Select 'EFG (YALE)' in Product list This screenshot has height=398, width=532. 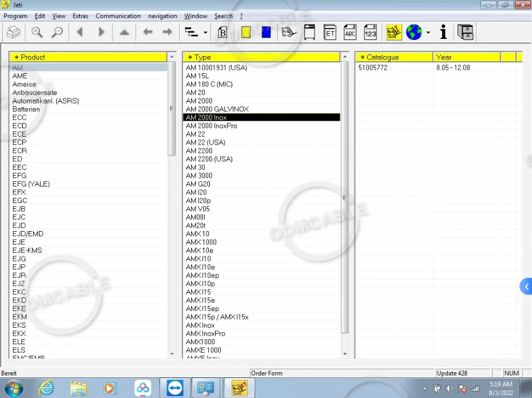pyautogui.click(x=31, y=184)
